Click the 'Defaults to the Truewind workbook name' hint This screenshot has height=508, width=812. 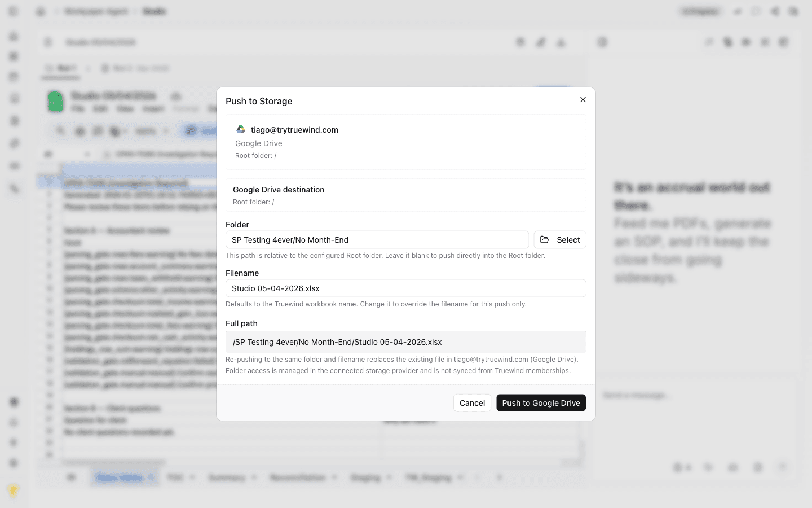pos(376,304)
